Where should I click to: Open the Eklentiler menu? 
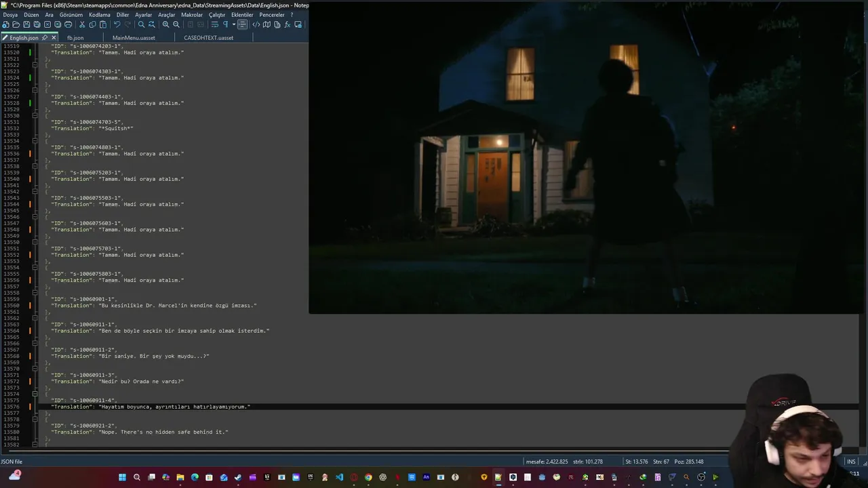(242, 15)
